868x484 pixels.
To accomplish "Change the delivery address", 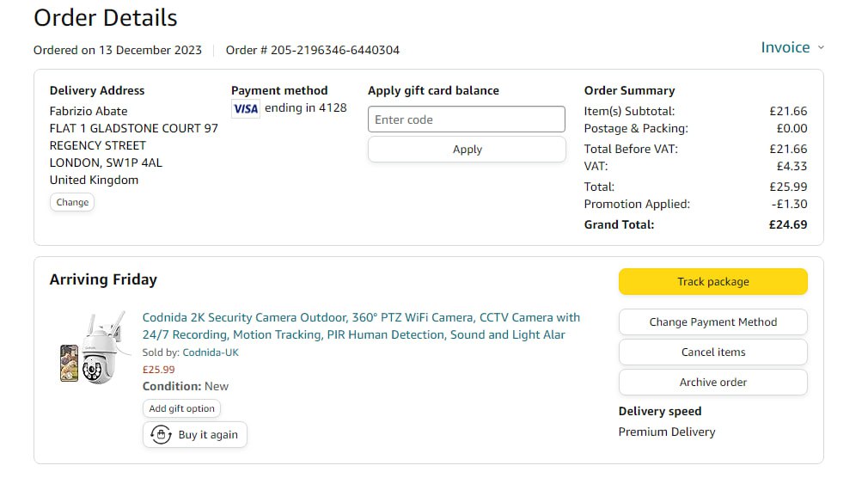I will click(72, 202).
